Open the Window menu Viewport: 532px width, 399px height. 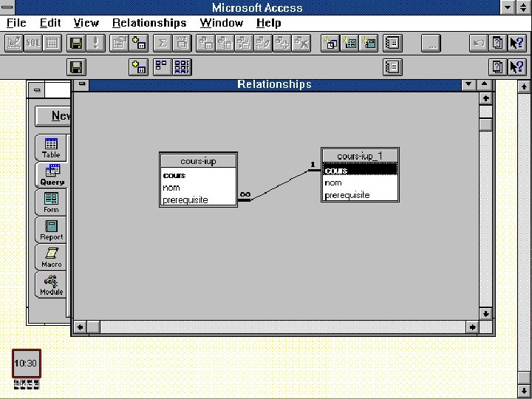[x=222, y=23]
